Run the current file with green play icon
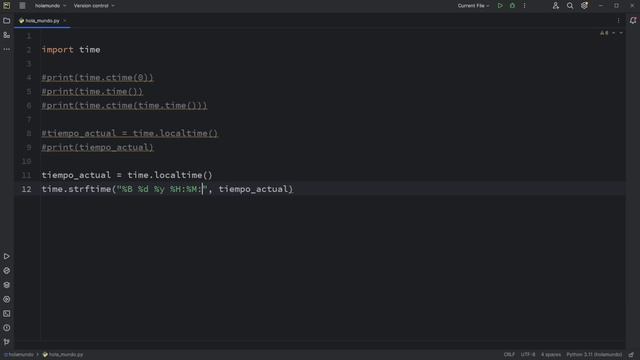The width and height of the screenshot is (640, 360). point(500,6)
